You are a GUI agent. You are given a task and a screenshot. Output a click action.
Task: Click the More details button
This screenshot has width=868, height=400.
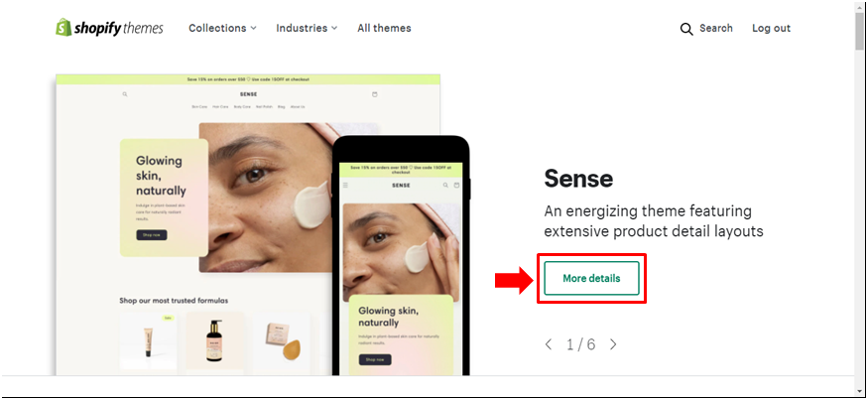click(591, 278)
